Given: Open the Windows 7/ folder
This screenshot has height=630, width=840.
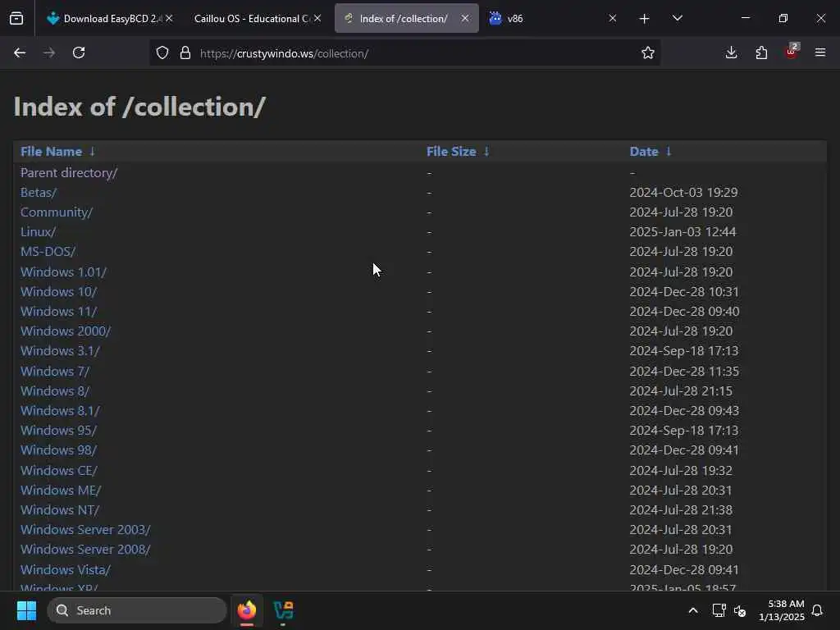Looking at the screenshot, I should (x=55, y=372).
